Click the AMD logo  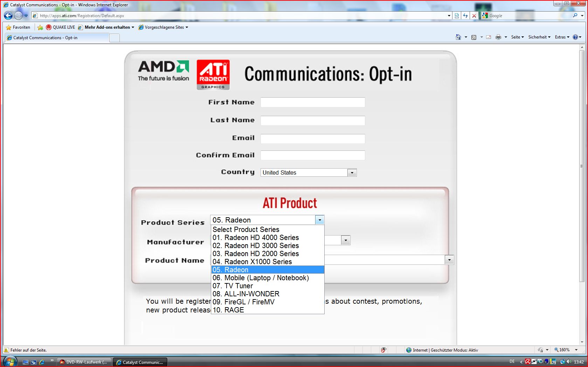[x=164, y=71]
